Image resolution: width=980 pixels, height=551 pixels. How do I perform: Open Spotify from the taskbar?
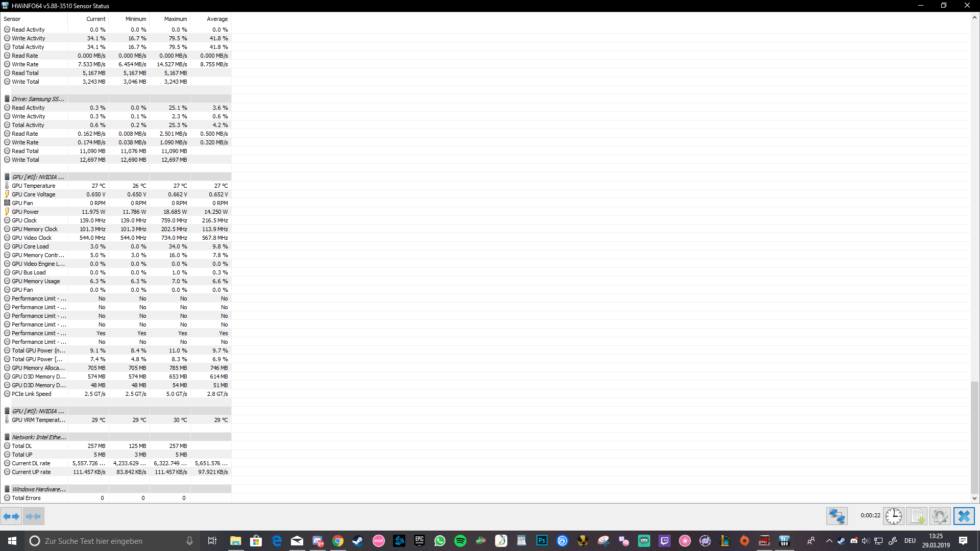point(460,541)
